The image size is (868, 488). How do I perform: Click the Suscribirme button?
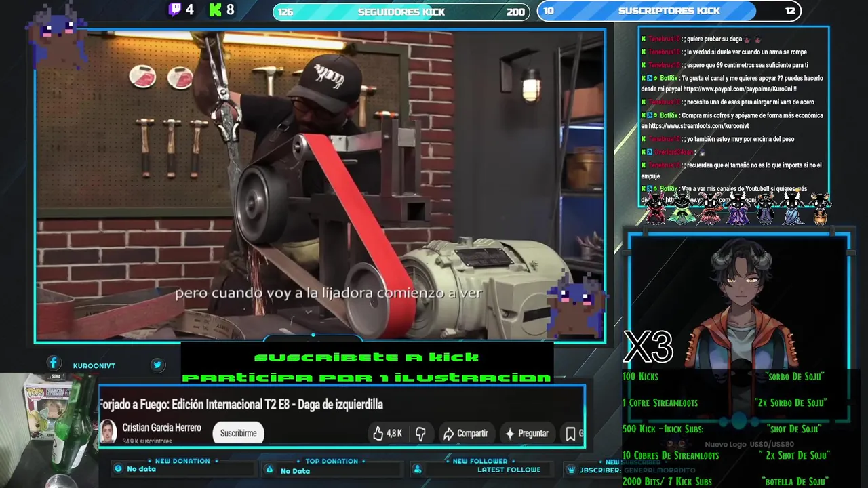(238, 433)
